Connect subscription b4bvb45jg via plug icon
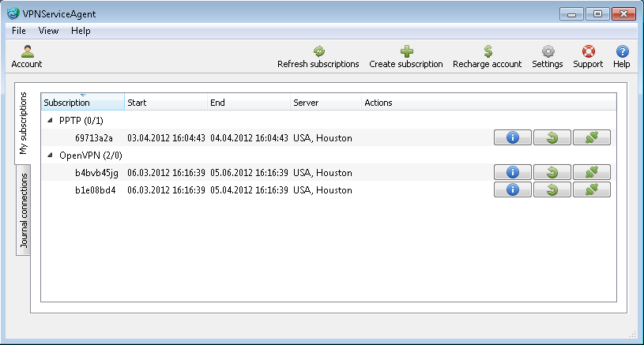This screenshot has height=345, width=644. pos(591,172)
